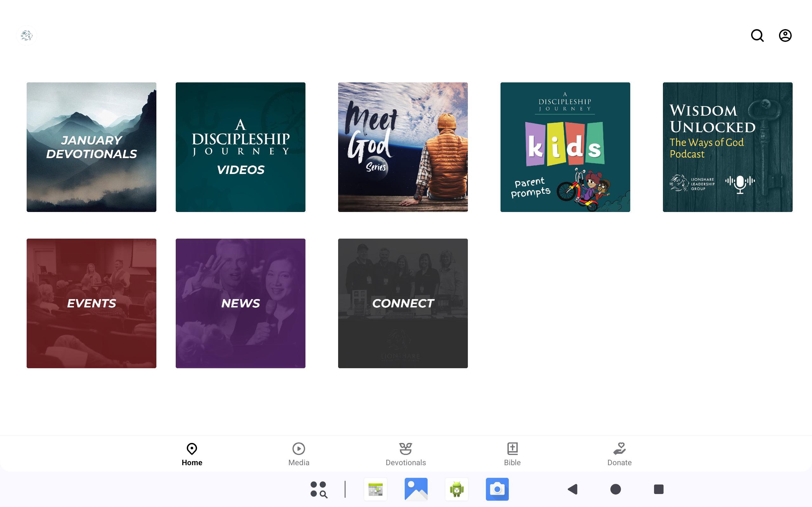This screenshot has width=812, height=507.
Task: Select the Home tab
Action: 192,454
